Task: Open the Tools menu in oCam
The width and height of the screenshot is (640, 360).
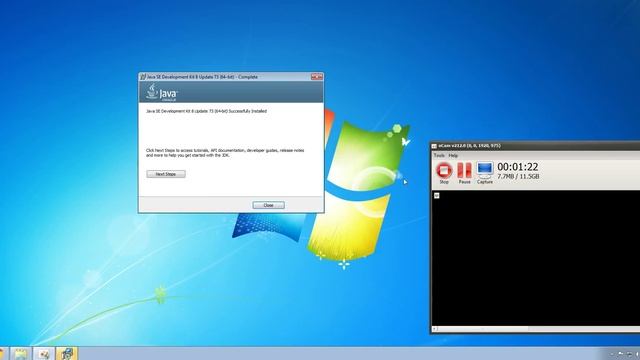Action: (x=439, y=156)
